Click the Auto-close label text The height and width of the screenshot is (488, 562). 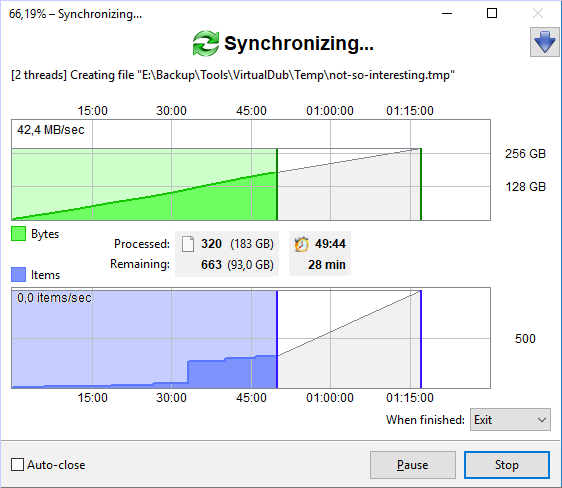[56, 465]
